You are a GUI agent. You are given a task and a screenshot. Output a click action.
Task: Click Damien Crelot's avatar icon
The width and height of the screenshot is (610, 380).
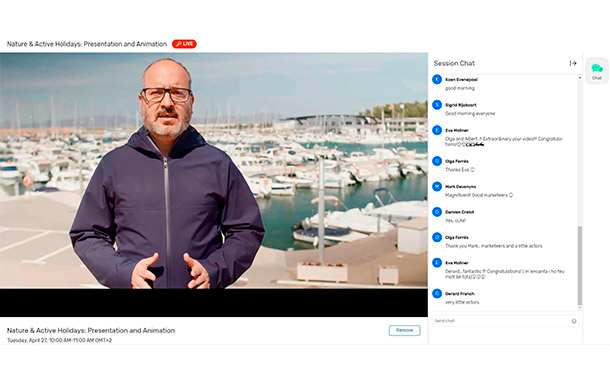click(x=437, y=212)
